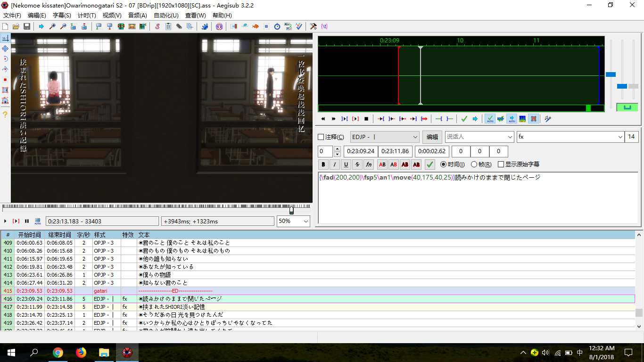Cycle tag hiding mode ({\t} icon)
Image resolution: width=644 pixels, height=362 pixels.
click(x=324, y=26)
